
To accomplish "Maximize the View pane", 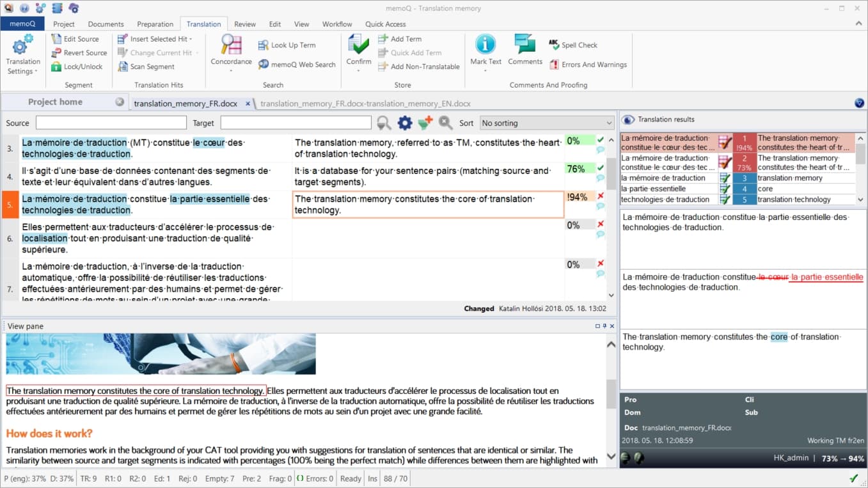I will [597, 326].
